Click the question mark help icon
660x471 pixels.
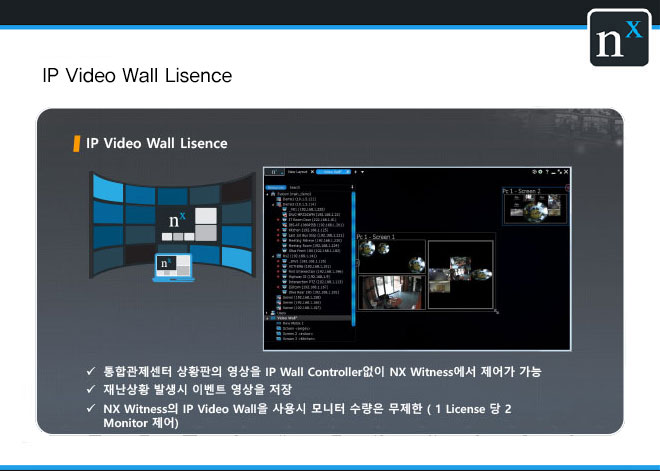point(547,172)
